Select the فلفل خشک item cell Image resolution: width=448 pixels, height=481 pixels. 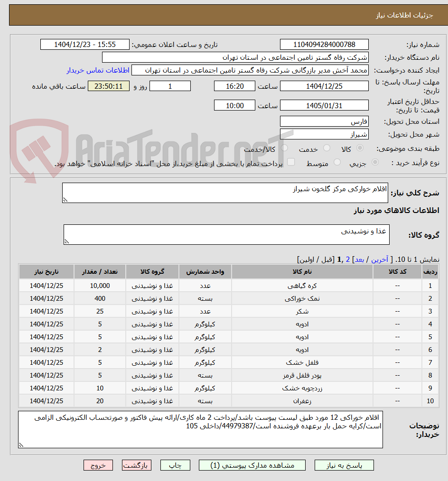click(x=302, y=362)
